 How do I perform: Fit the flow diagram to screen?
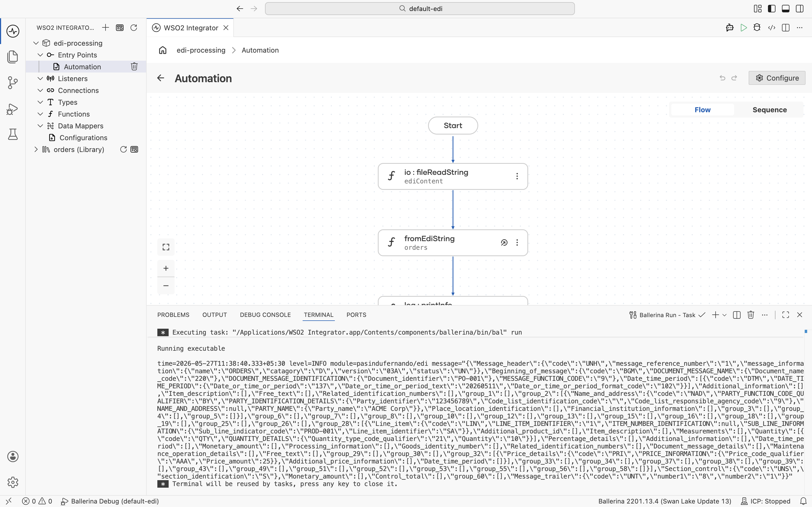[166, 247]
